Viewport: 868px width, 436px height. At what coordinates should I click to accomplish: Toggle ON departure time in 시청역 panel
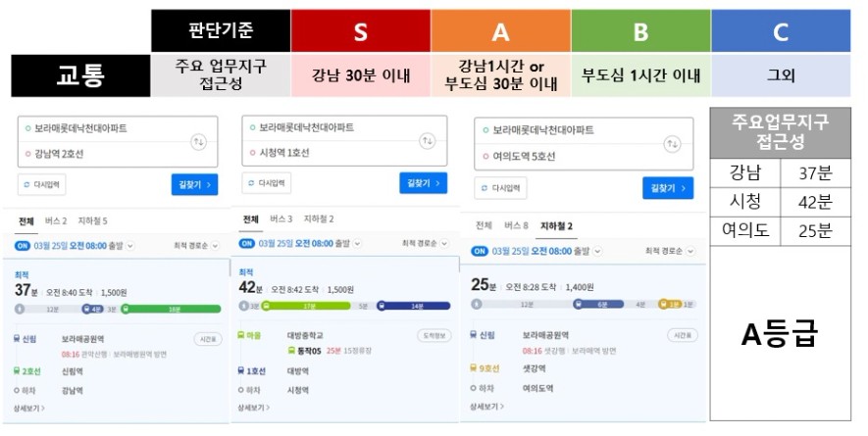click(247, 243)
